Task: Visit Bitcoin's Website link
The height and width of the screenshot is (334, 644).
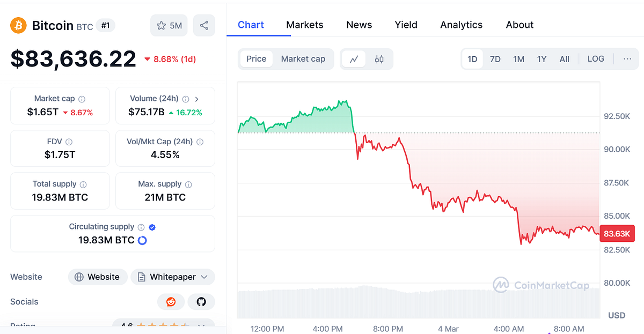Action: (x=98, y=277)
